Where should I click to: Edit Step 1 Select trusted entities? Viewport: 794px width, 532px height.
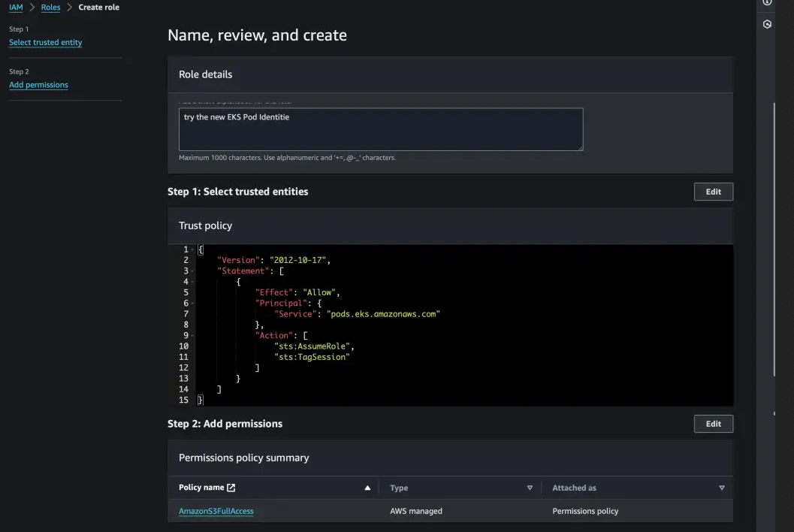pyautogui.click(x=713, y=192)
